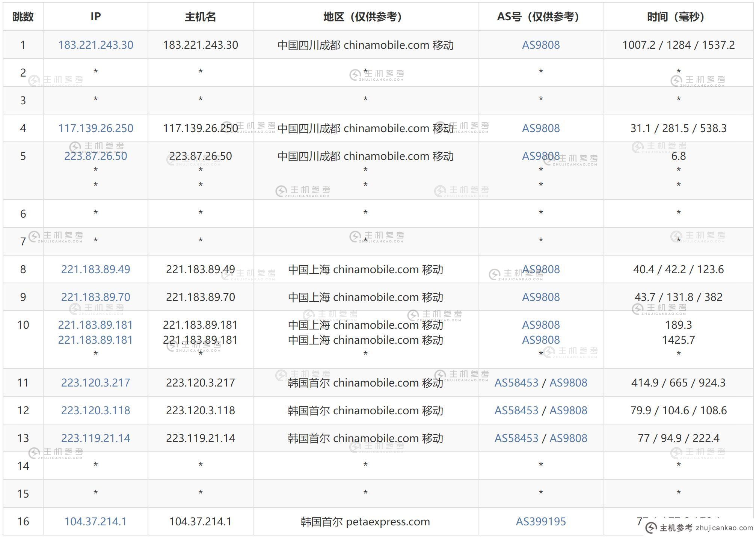Open AS9808 link in hop 8 row
Viewport: 756px width, 537px height.
point(541,269)
